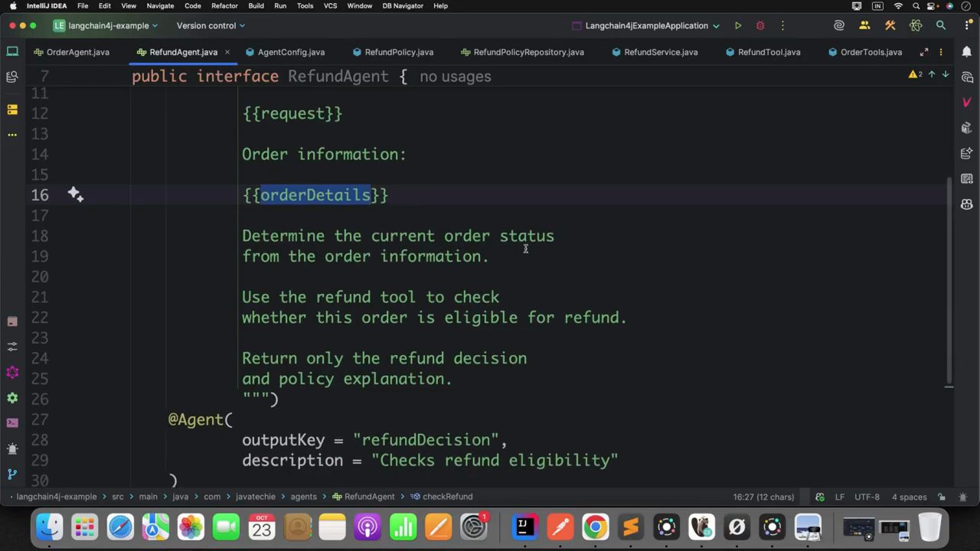
Task: Open the Problems tool window siren icon
Action: [12, 448]
